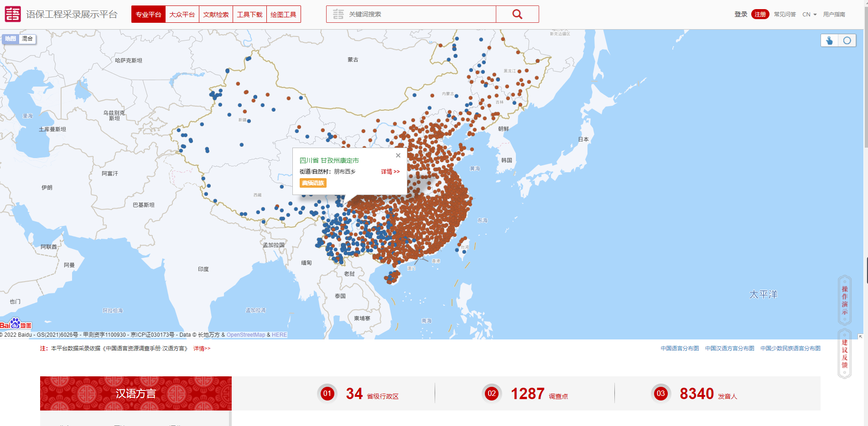868x426 pixels.
Task: Open the CN language dropdown
Action: (x=809, y=15)
